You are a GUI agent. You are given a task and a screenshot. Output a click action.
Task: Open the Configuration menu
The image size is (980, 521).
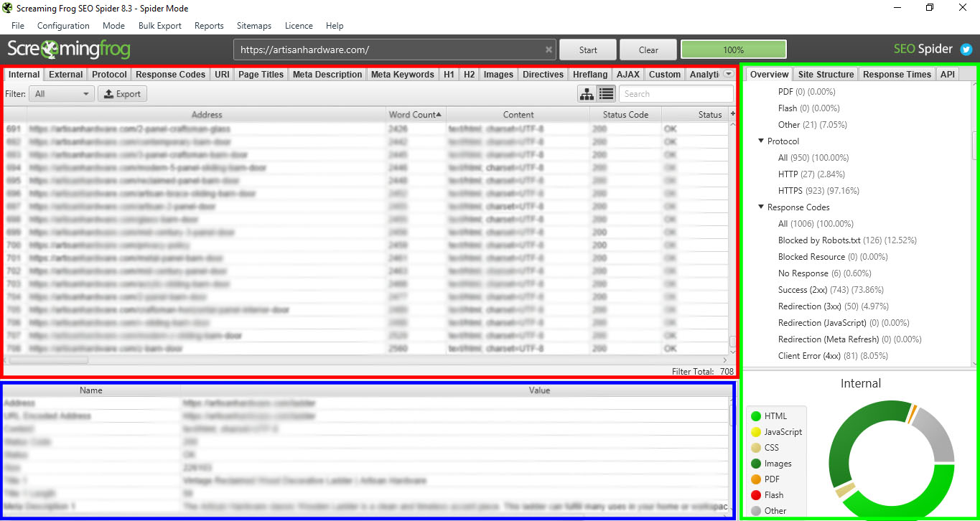(x=63, y=26)
